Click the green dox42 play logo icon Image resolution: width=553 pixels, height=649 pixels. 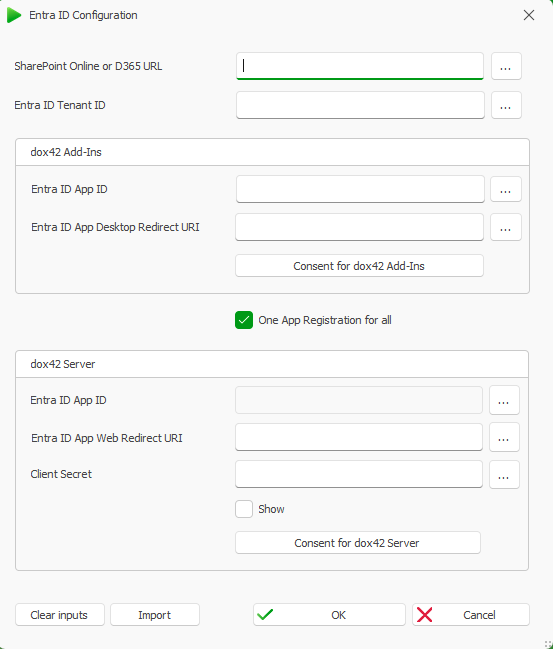point(14,15)
